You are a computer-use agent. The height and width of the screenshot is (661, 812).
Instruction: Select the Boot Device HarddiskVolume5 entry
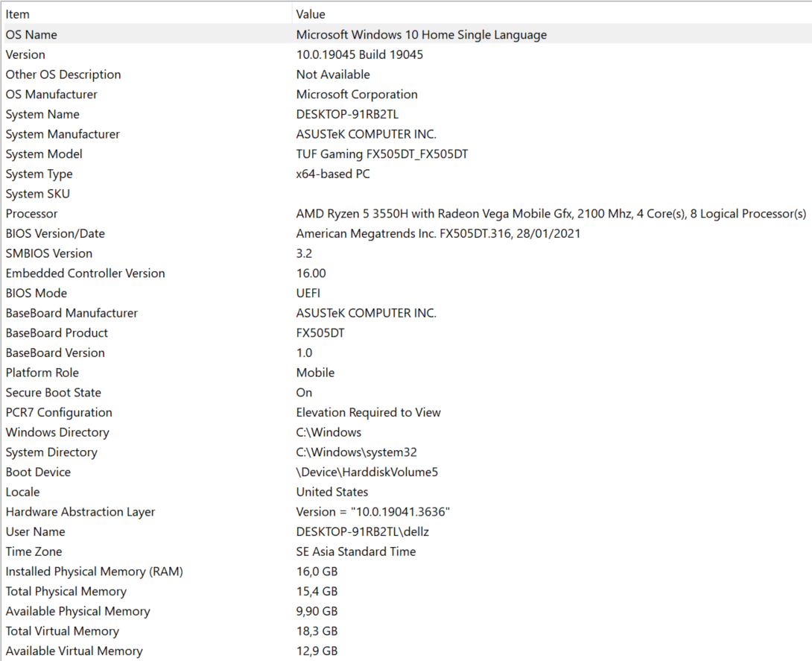point(149,472)
